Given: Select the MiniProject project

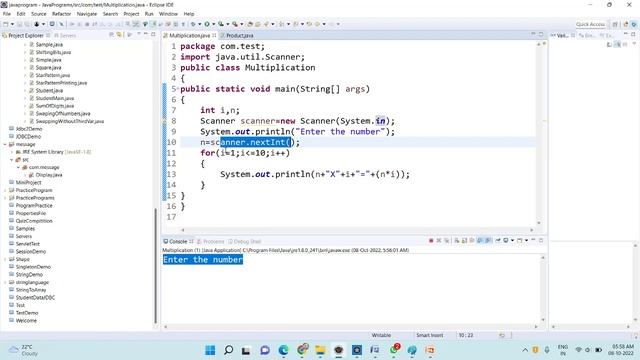Looking at the screenshot, I should pyautogui.click(x=28, y=182).
